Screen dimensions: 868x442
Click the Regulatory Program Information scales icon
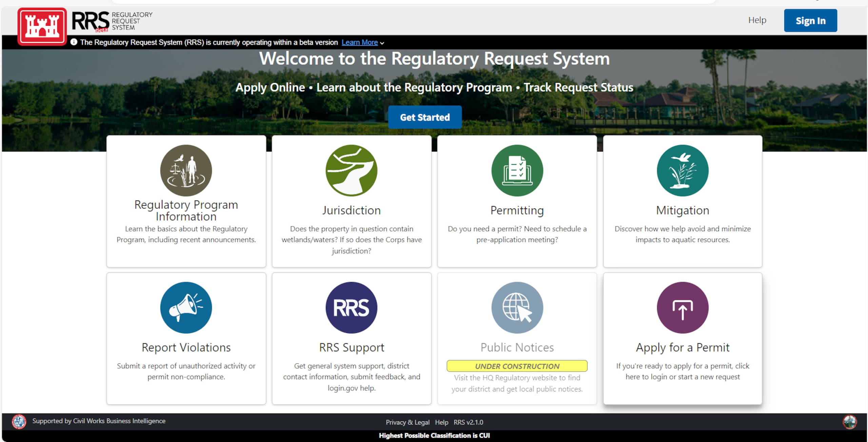[x=186, y=171]
